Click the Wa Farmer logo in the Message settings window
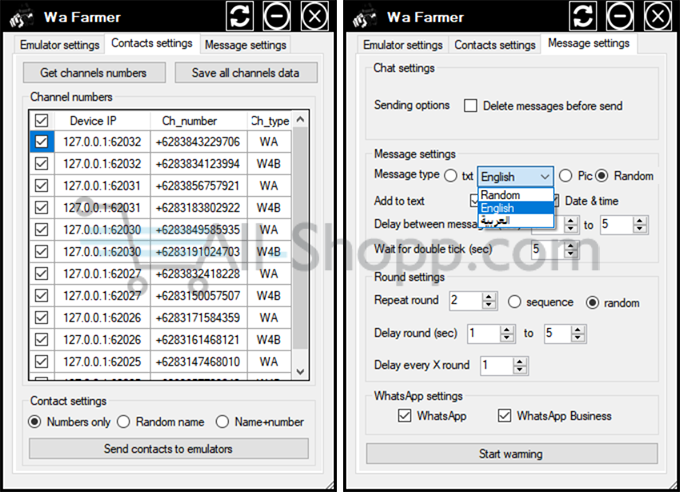This screenshot has width=680, height=492. pos(366,16)
